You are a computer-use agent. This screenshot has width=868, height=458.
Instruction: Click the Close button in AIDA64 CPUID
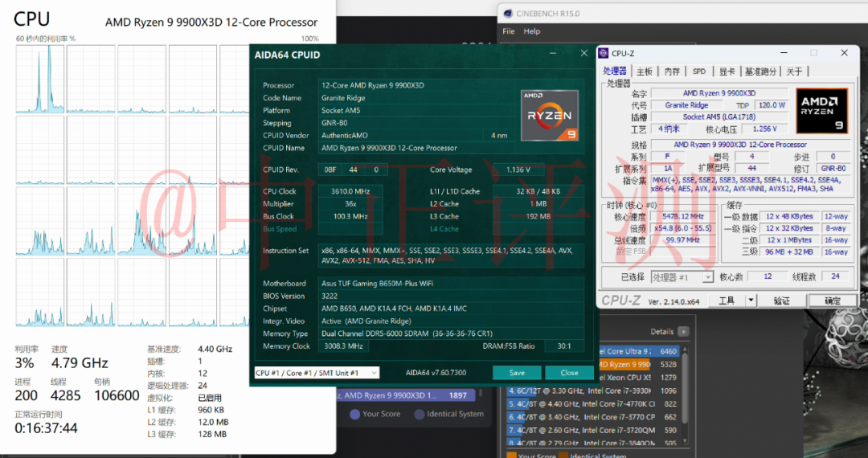click(569, 373)
